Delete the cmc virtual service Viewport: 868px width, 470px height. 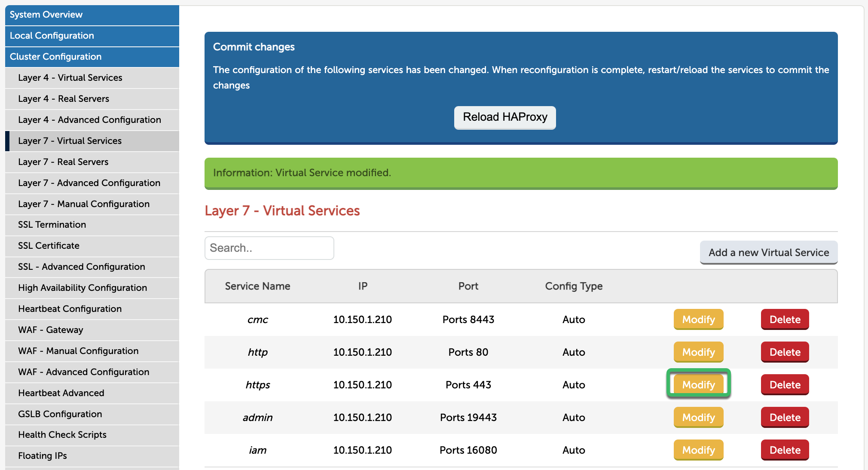click(x=785, y=320)
